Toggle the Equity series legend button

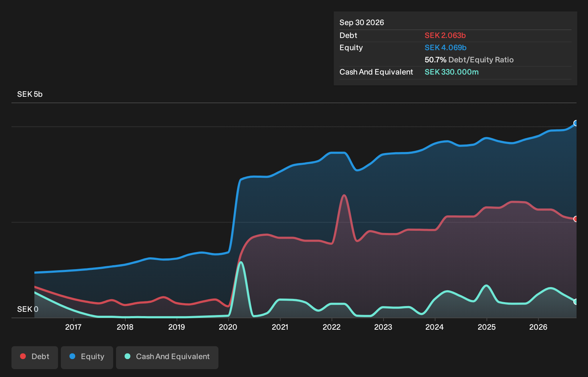(87, 357)
